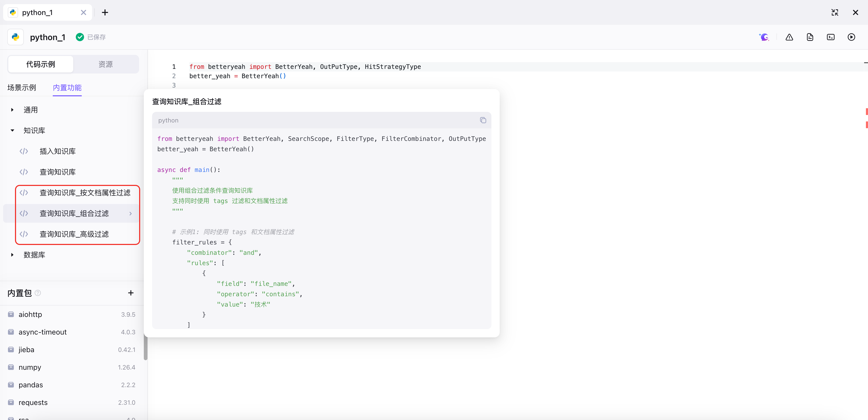Open 查询知识库_按文档属性过滤 example

coord(85,193)
